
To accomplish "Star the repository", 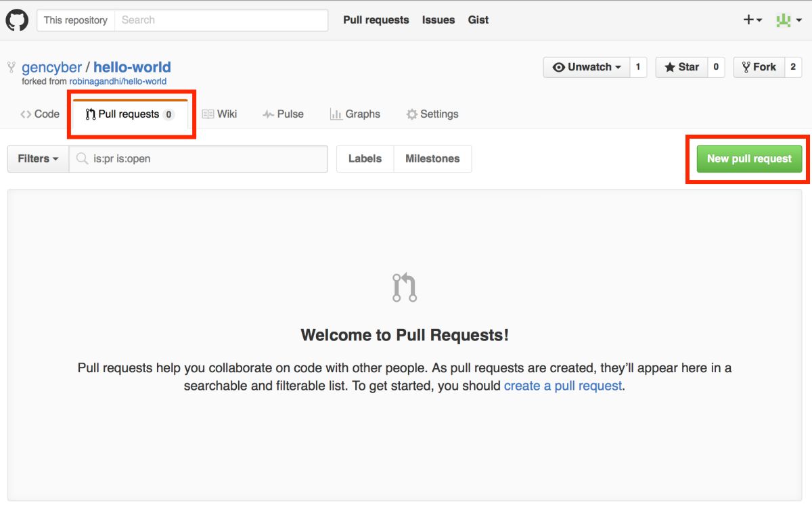I will point(681,67).
